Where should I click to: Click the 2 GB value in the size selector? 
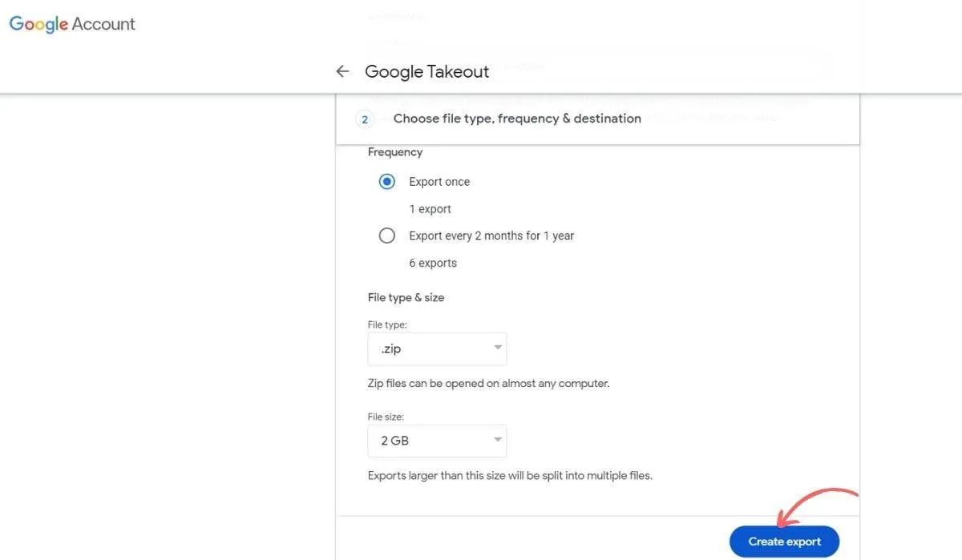point(394,441)
